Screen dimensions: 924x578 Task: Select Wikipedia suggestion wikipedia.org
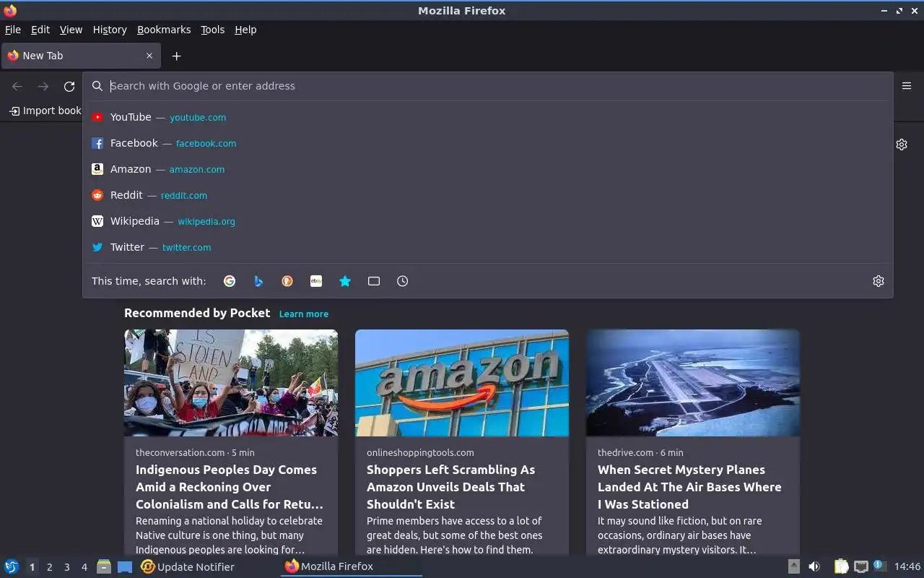pyautogui.click(x=488, y=221)
